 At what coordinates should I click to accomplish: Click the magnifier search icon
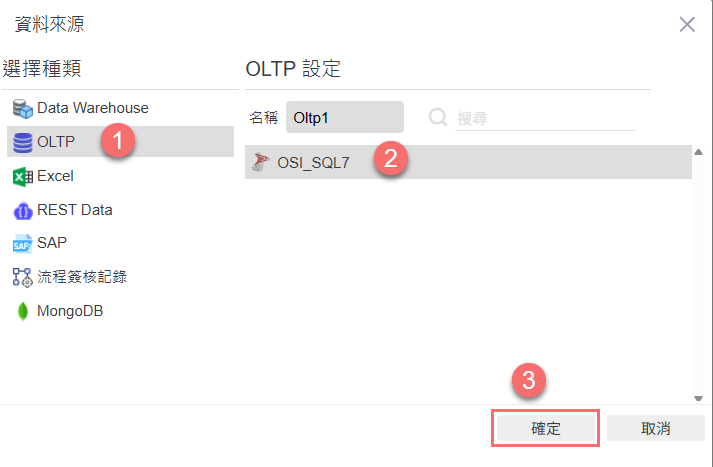tap(438, 117)
